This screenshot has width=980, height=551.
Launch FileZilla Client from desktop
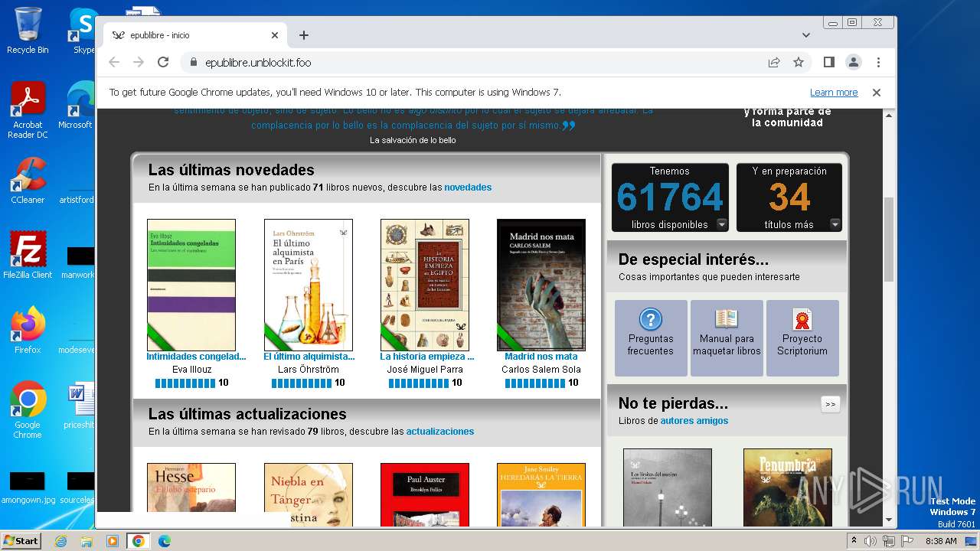pos(28,256)
